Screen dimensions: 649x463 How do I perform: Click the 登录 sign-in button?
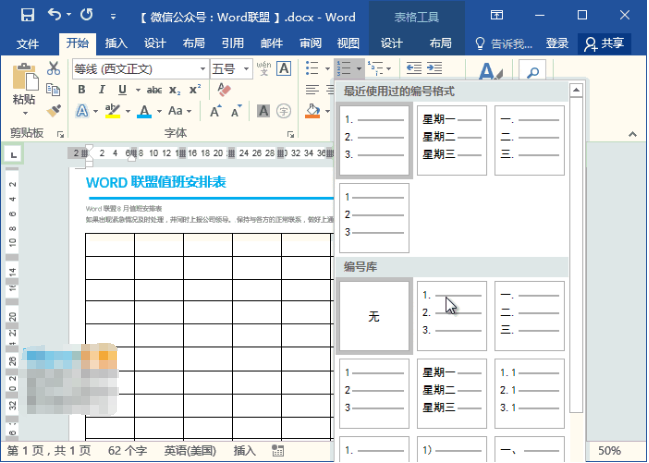click(557, 43)
